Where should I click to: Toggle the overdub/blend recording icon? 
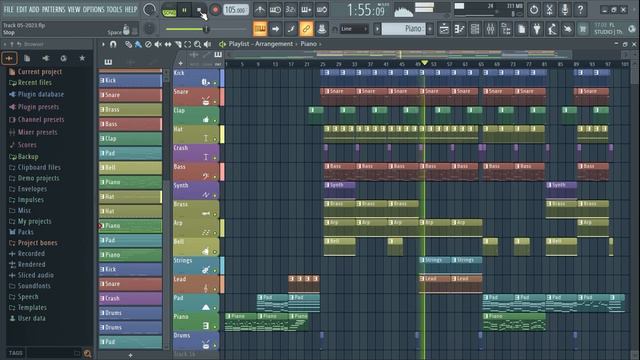tap(306, 9)
